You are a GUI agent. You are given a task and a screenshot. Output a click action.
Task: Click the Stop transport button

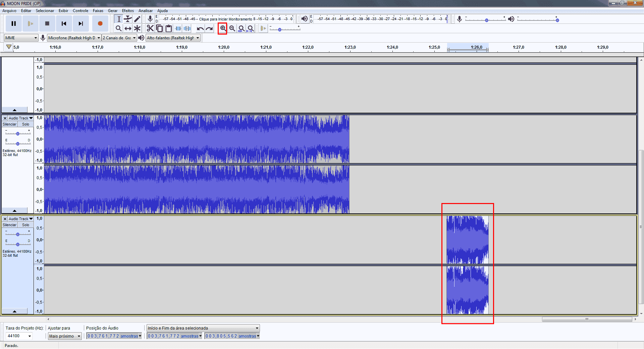pyautogui.click(x=47, y=23)
